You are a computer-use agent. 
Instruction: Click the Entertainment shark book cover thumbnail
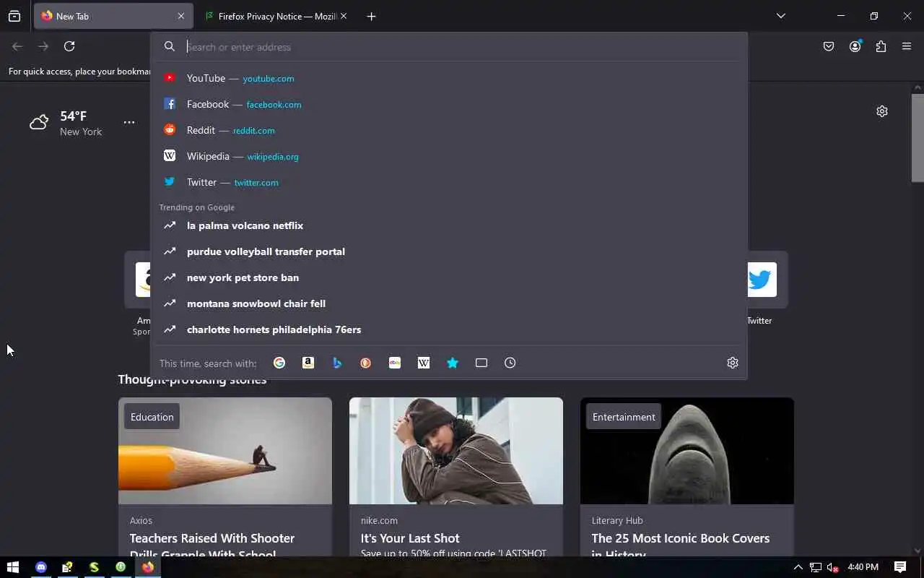tap(687, 451)
